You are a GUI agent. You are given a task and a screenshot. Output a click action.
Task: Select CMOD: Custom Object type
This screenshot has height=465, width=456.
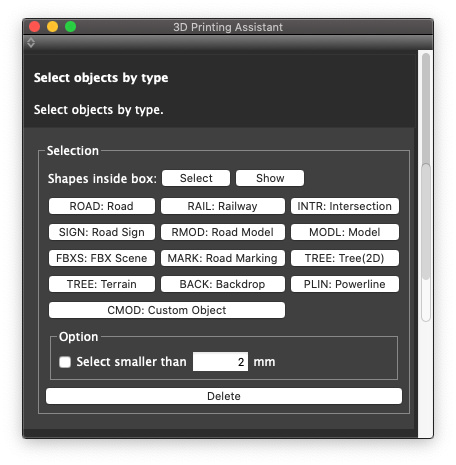coord(167,310)
